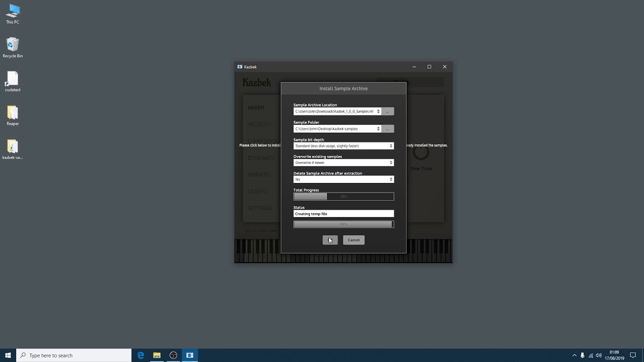This screenshot has height=362, width=644.
Task: Open Delete Sample Archive after extraction dropdown
Action: (344, 179)
